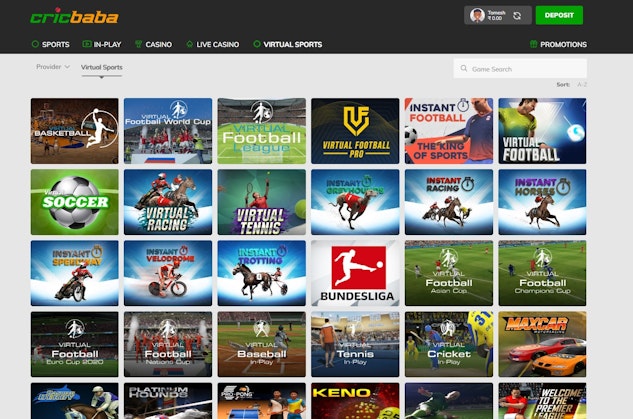This screenshot has width=633, height=419.
Task: Open Virtual Football Asian Cup
Action: [x=449, y=273]
